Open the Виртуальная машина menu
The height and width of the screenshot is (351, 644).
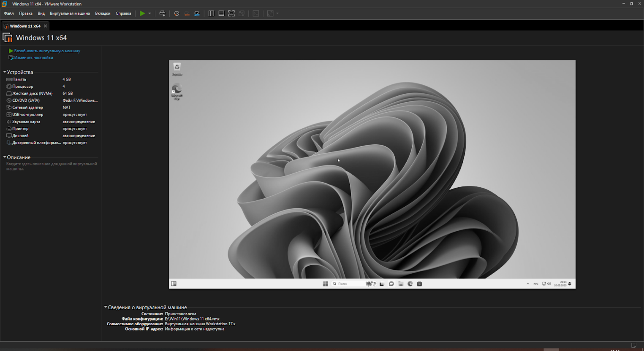pyautogui.click(x=70, y=13)
